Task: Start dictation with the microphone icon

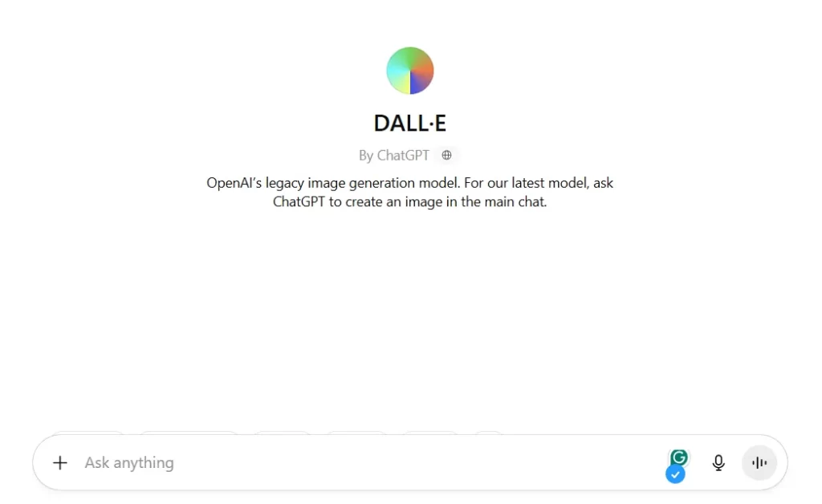Action: 718,462
